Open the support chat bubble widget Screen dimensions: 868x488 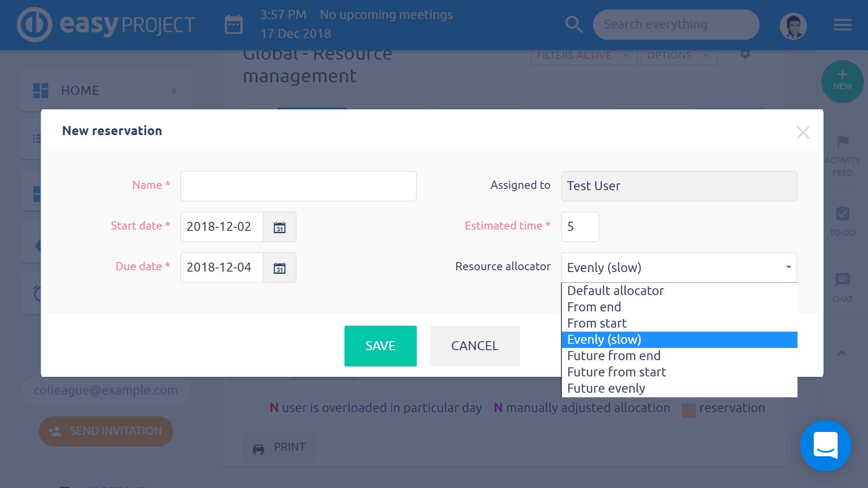pos(826,446)
